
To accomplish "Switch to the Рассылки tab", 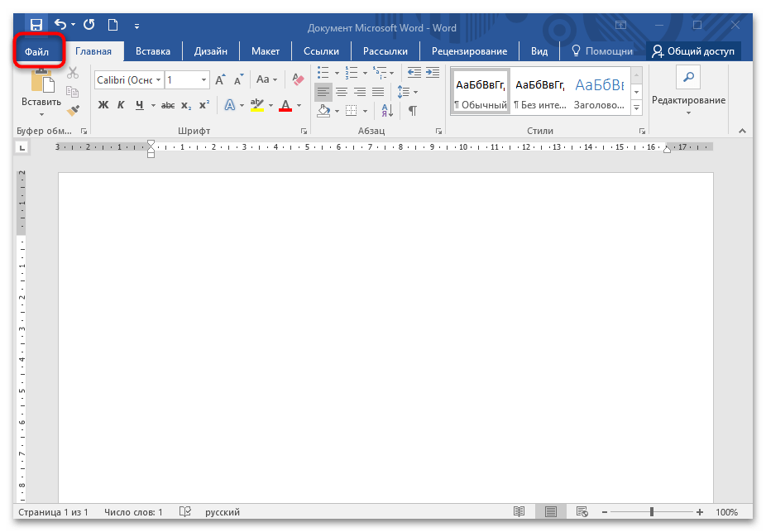I will point(385,51).
